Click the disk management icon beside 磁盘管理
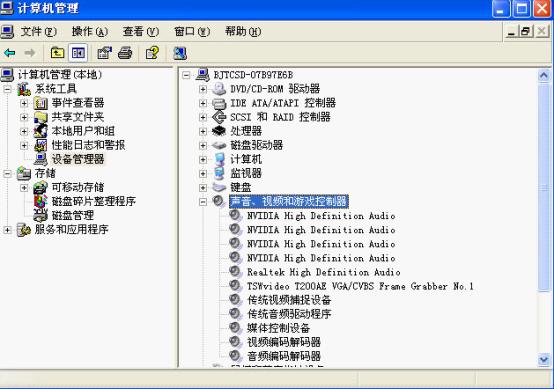The height and width of the screenshot is (389, 554). point(41,215)
